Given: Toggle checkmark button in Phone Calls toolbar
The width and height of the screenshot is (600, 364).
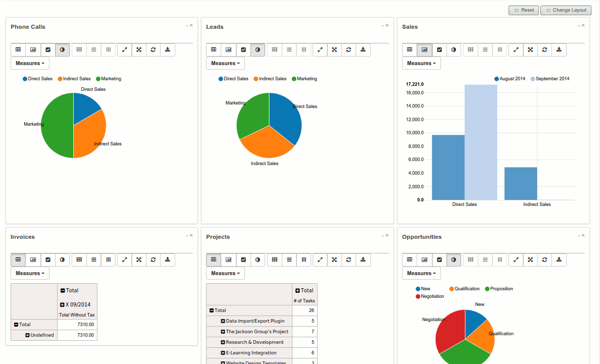Looking at the screenshot, I should (x=48, y=50).
